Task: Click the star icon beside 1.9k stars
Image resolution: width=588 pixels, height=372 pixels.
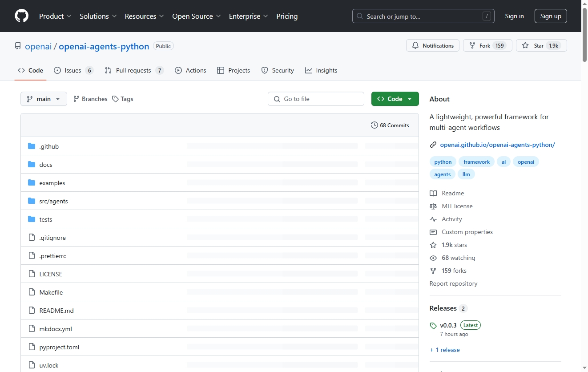Action: (433, 245)
